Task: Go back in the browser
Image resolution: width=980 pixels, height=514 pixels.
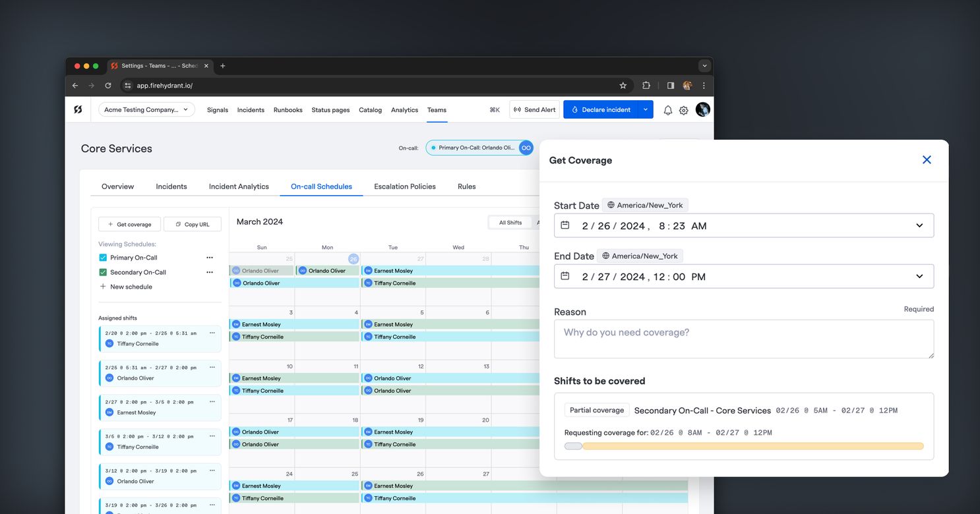Action: tap(75, 86)
